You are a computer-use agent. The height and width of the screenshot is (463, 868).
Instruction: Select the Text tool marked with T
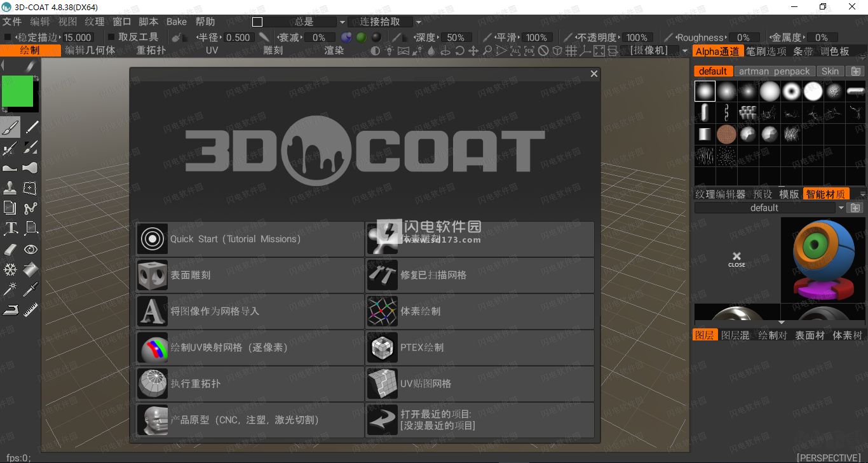coord(10,227)
